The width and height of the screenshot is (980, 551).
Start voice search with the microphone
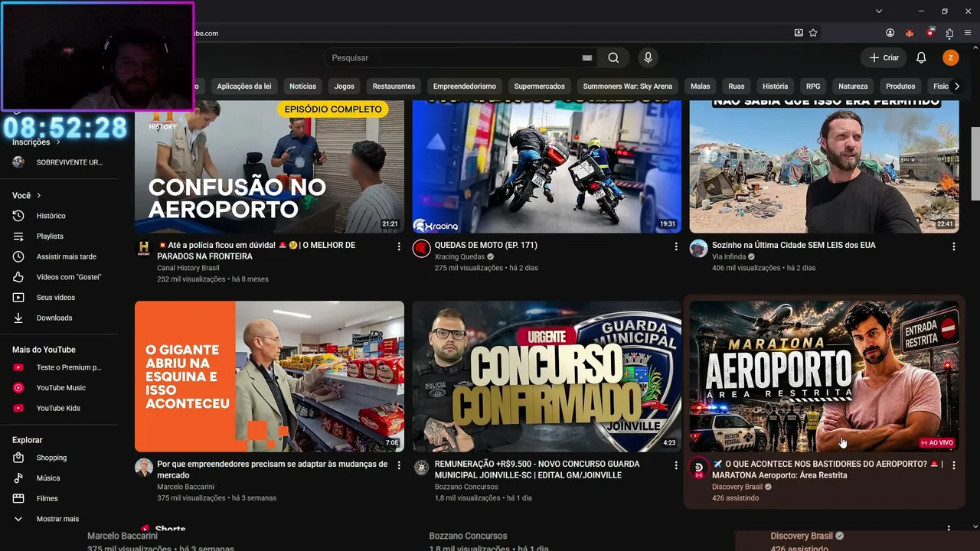point(648,57)
